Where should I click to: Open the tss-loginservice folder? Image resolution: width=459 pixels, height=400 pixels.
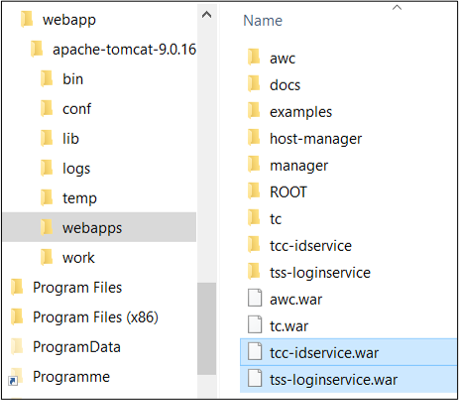(320, 272)
